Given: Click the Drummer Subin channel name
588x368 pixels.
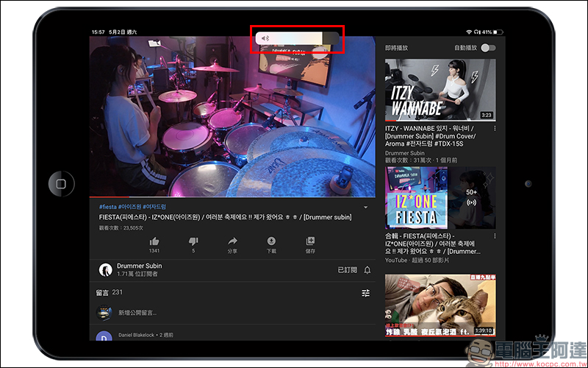Looking at the screenshot, I should point(140,266).
